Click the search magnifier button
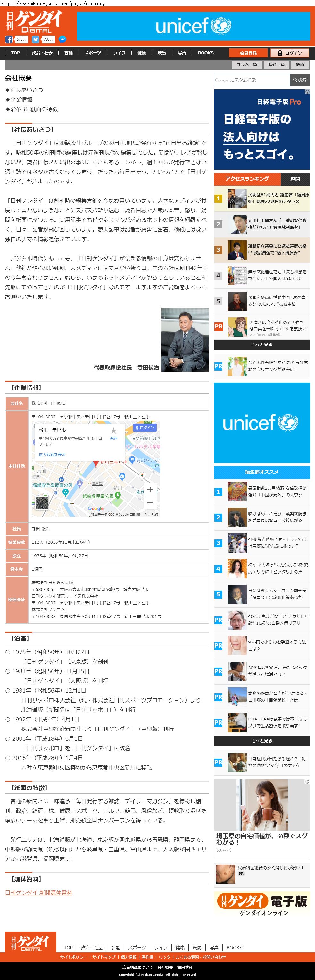This screenshot has height=980, width=315. point(300,80)
